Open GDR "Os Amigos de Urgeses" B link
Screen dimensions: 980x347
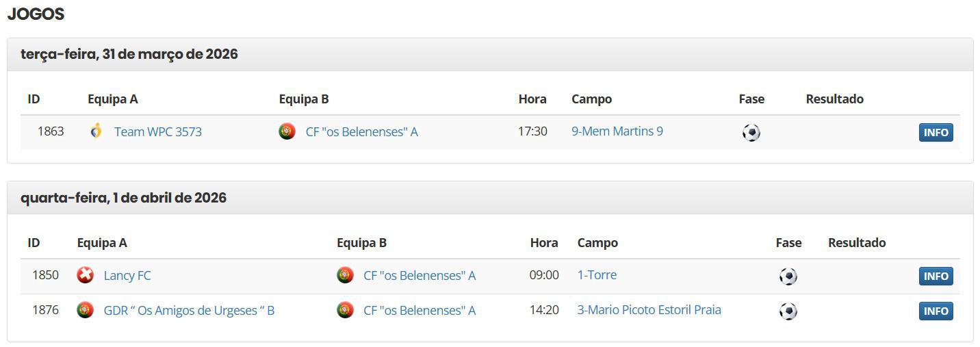pyautogui.click(x=189, y=311)
